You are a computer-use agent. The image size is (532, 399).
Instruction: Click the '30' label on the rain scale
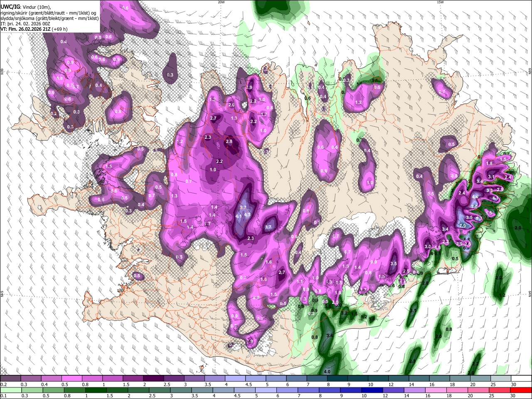tap(513, 396)
